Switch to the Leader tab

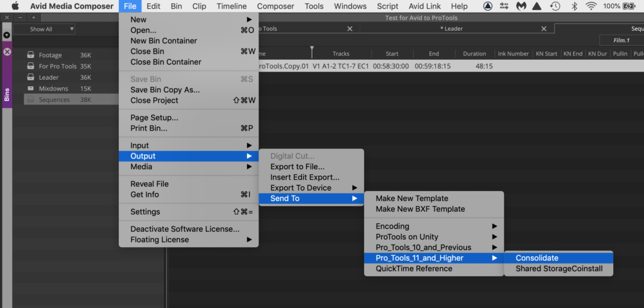451,29
